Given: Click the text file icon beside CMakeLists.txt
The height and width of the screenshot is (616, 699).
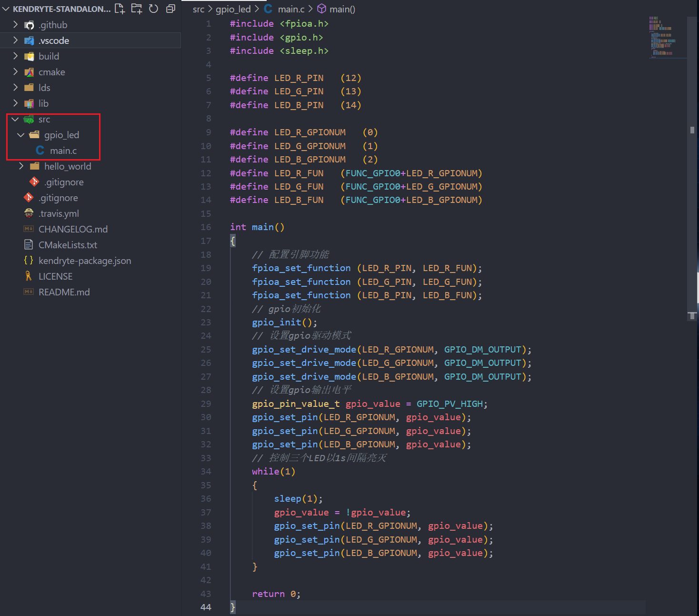Looking at the screenshot, I should (29, 245).
